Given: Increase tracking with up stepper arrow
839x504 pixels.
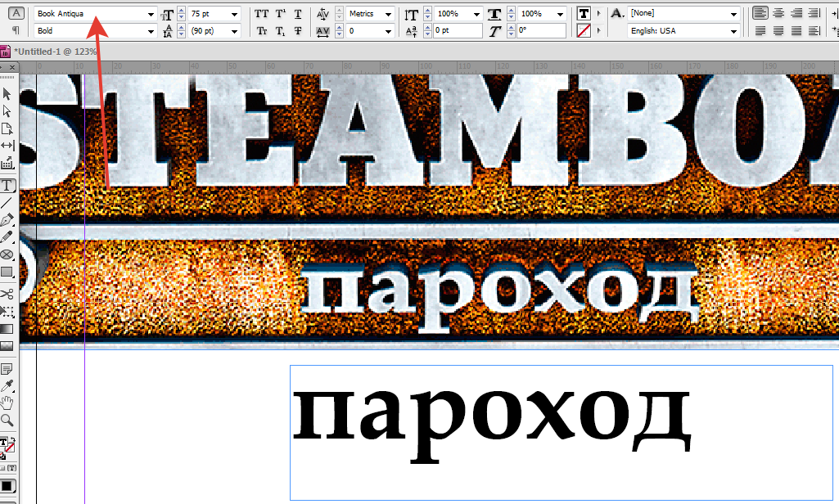Looking at the screenshot, I should [x=339, y=28].
